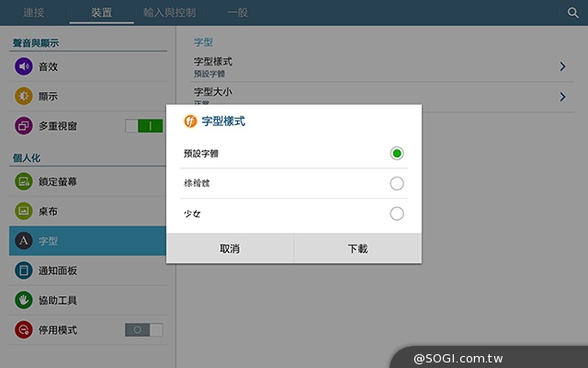The image size is (588, 368).
Task: Tap the blue 通知面板 icon
Action: point(24,270)
